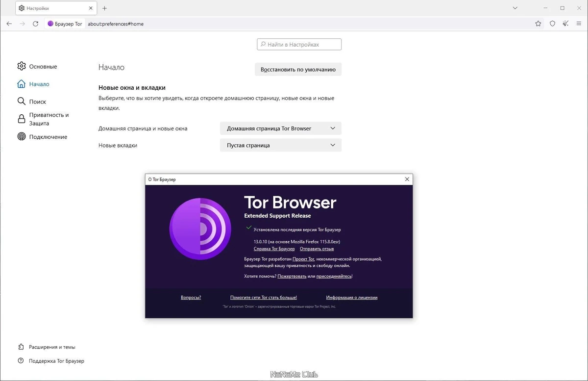The width and height of the screenshot is (588, 381).
Task: Open the security level shield icon
Action: click(552, 24)
